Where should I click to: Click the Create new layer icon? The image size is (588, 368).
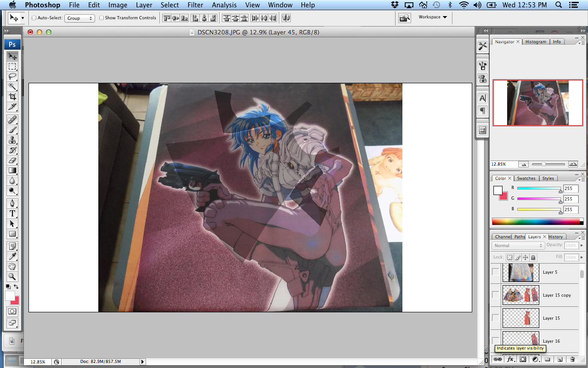tap(560, 359)
